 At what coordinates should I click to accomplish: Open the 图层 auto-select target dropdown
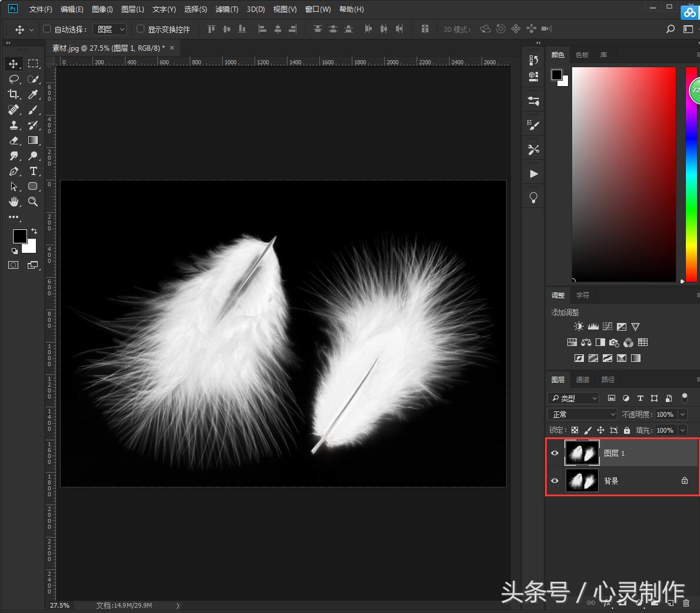[110, 29]
